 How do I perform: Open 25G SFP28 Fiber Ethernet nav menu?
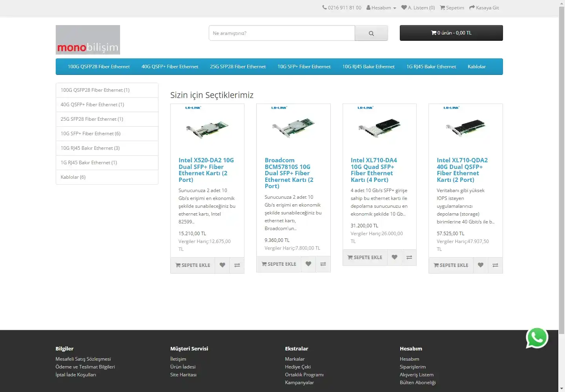(x=238, y=67)
